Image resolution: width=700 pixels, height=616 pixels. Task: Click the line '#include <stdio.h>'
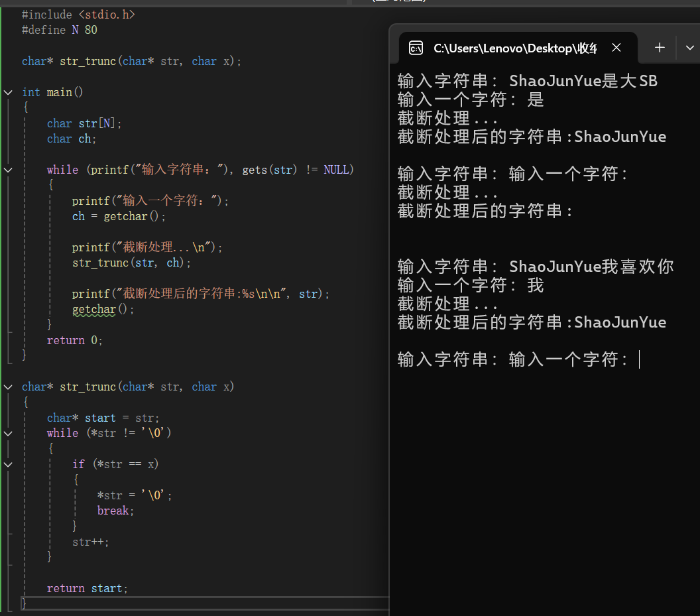[x=78, y=15]
